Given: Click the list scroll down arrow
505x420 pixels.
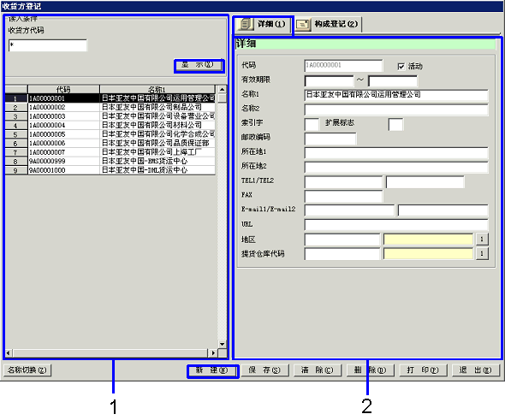Looking at the screenshot, I should click(223, 344).
